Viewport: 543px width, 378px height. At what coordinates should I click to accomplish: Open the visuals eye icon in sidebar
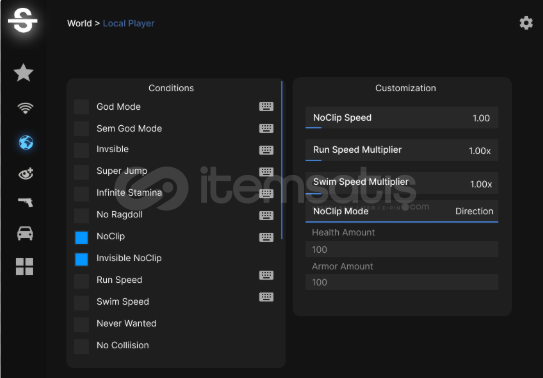tap(25, 173)
